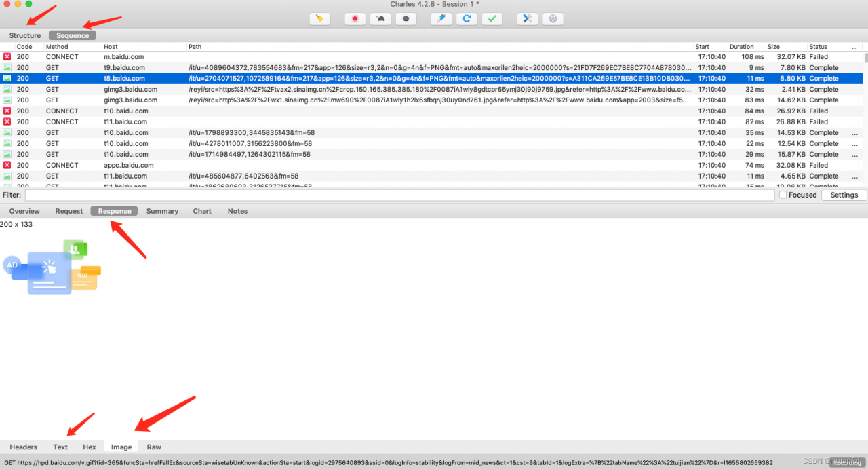Focus the Filter text field
Image resolution: width=868 pixels, height=469 pixels.
[x=399, y=195]
